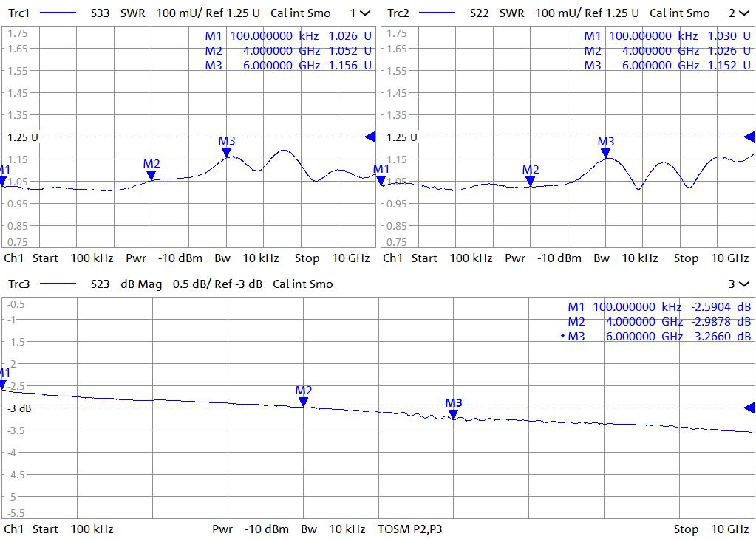This screenshot has height=539, width=756.
Task: Click the active M3 readout in the S23 marker table
Action: point(658,336)
